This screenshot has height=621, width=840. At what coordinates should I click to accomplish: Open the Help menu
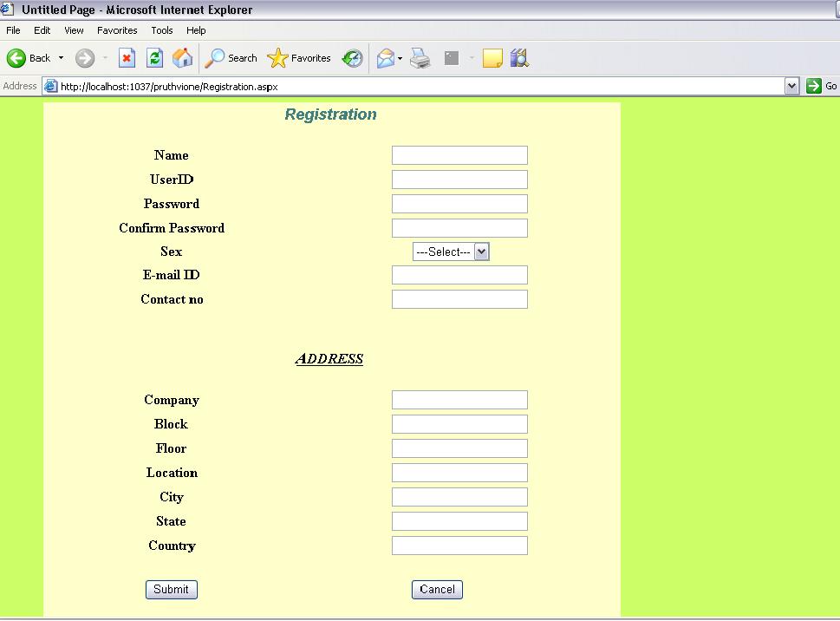click(196, 30)
